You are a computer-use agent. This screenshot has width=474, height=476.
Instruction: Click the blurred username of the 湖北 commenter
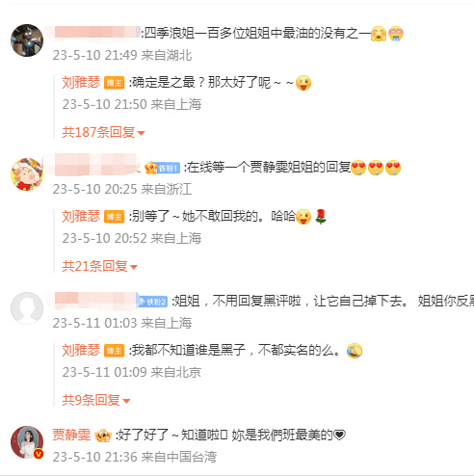pos(93,33)
